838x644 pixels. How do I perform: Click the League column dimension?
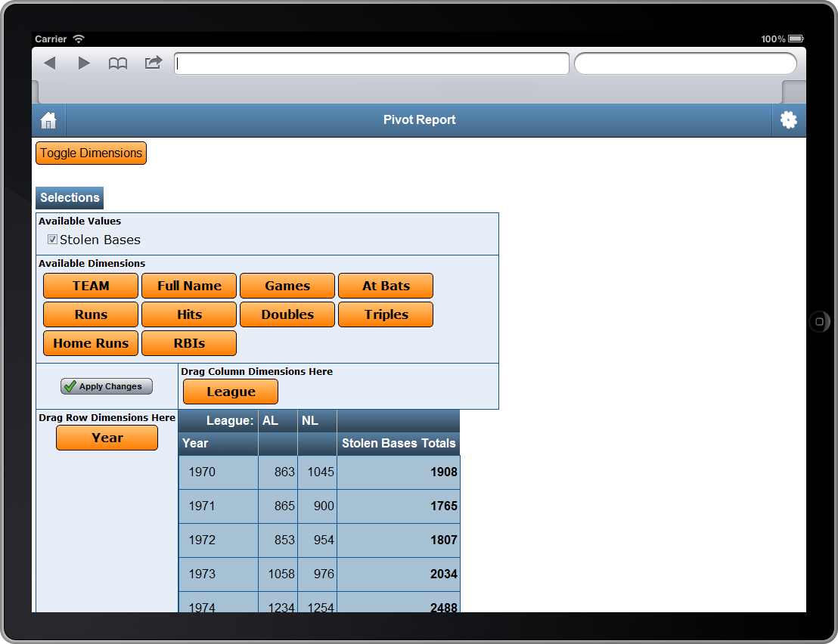[231, 392]
